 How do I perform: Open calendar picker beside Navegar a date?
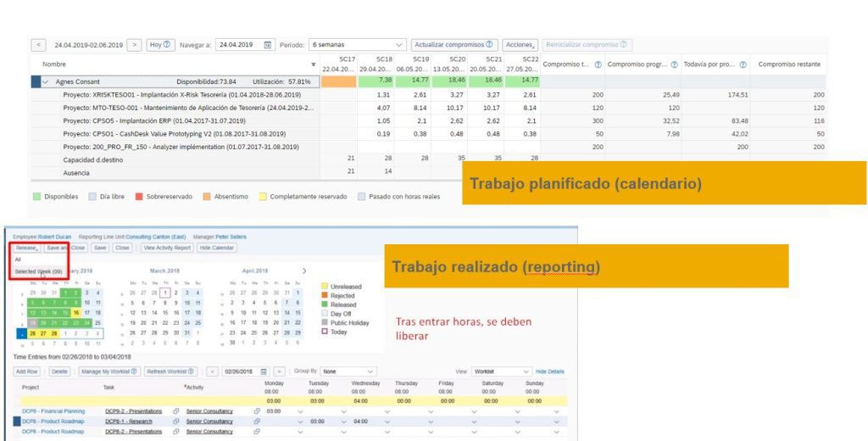click(x=268, y=45)
